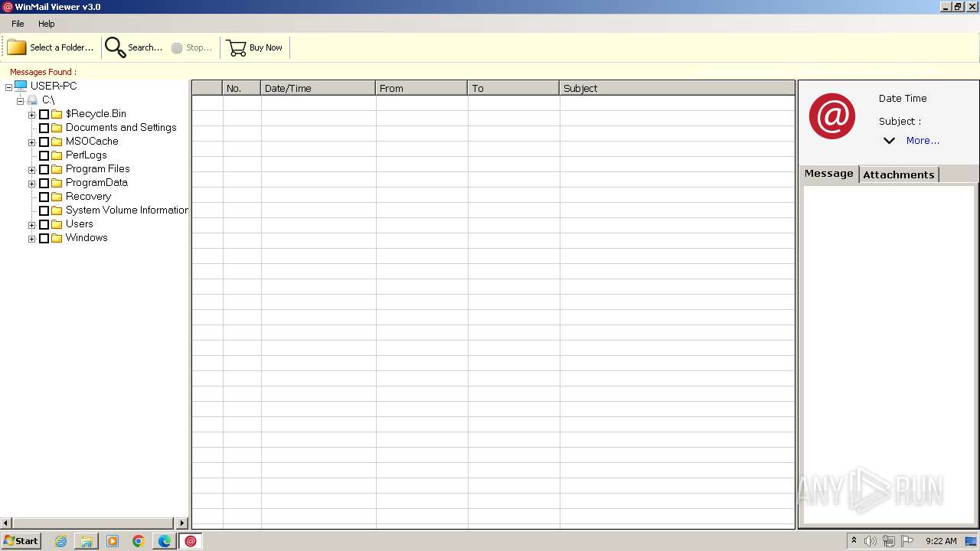Check the System Volume Information checkbox
The height and width of the screenshot is (551, 980).
(44, 210)
